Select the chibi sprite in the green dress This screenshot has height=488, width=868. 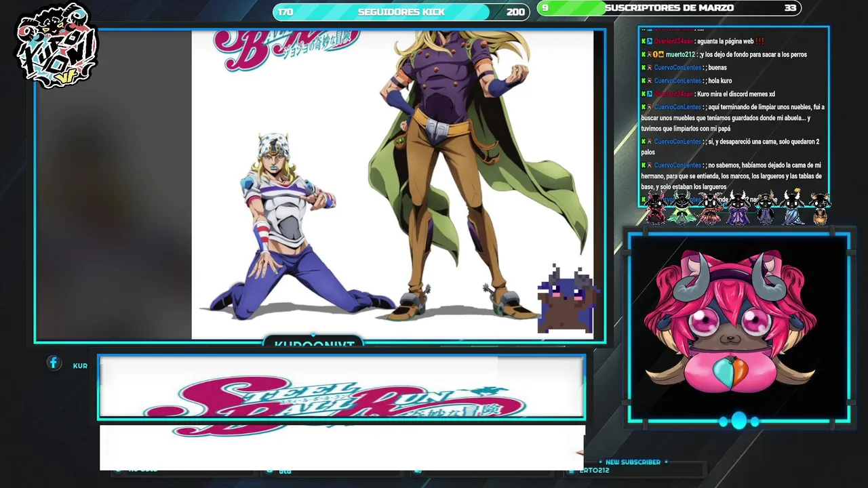pyautogui.click(x=682, y=208)
